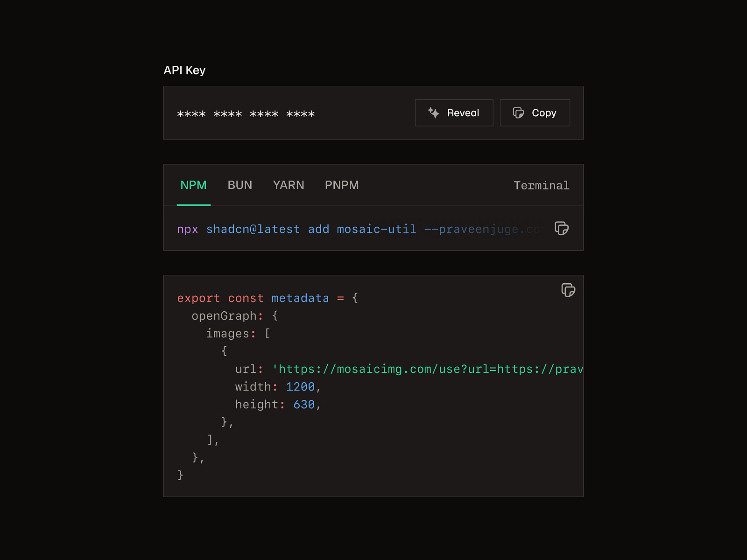The image size is (747, 560).
Task: Click 'shadcn@latest' in the command
Action: (253, 230)
